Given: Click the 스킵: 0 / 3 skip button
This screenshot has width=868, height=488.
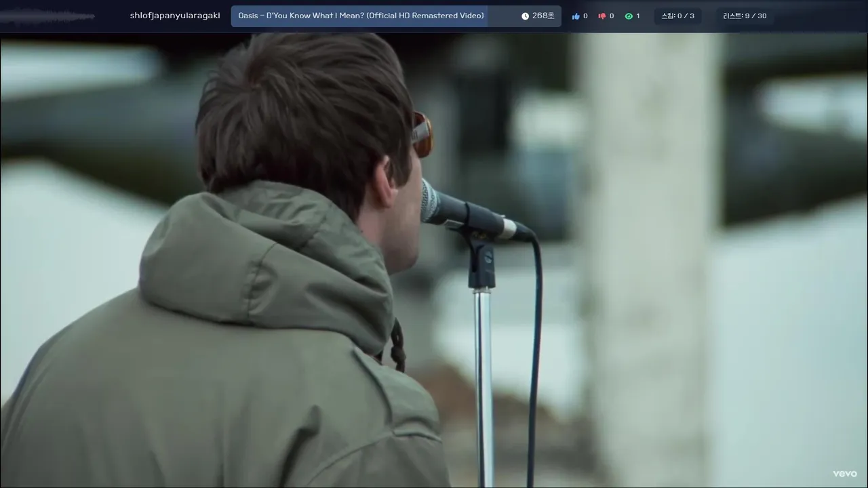Looking at the screenshot, I should pyautogui.click(x=678, y=16).
